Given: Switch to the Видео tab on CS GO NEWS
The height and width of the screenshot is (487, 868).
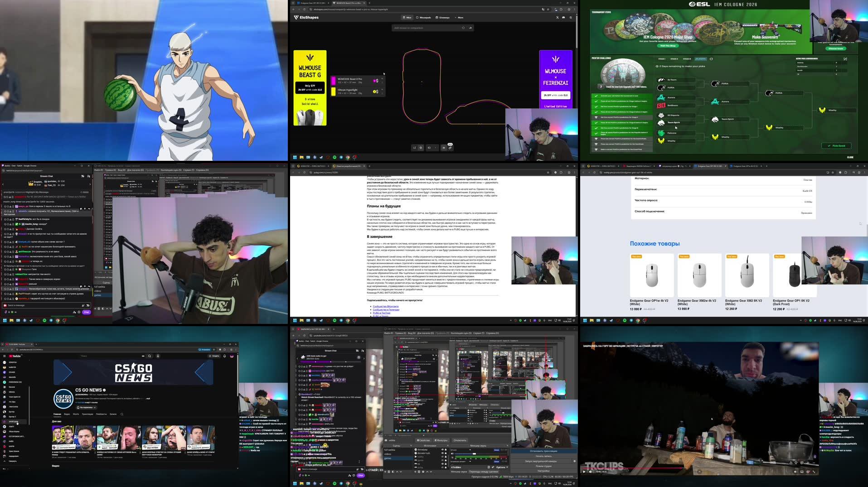Looking at the screenshot, I should tap(67, 414).
